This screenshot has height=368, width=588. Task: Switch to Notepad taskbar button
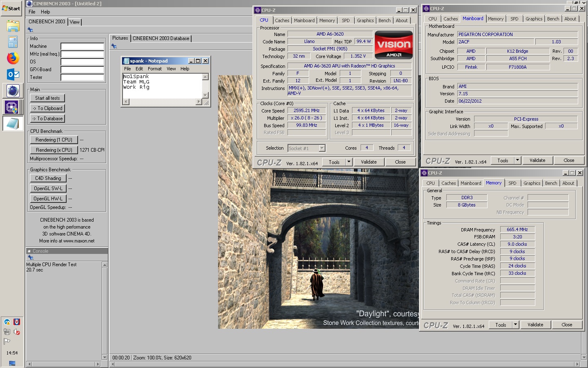pos(13,123)
